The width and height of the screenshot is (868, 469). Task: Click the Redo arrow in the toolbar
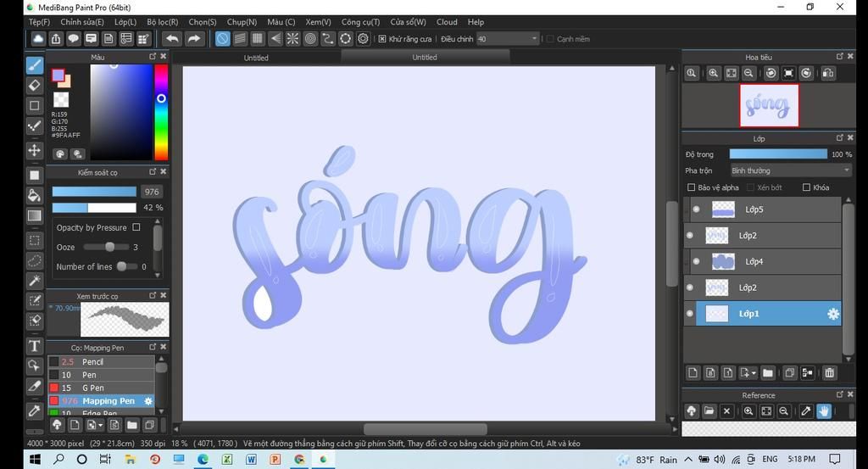click(x=194, y=39)
